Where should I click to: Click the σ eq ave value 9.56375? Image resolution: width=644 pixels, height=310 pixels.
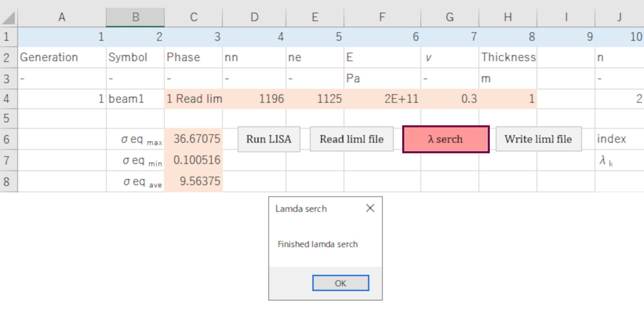tap(194, 181)
